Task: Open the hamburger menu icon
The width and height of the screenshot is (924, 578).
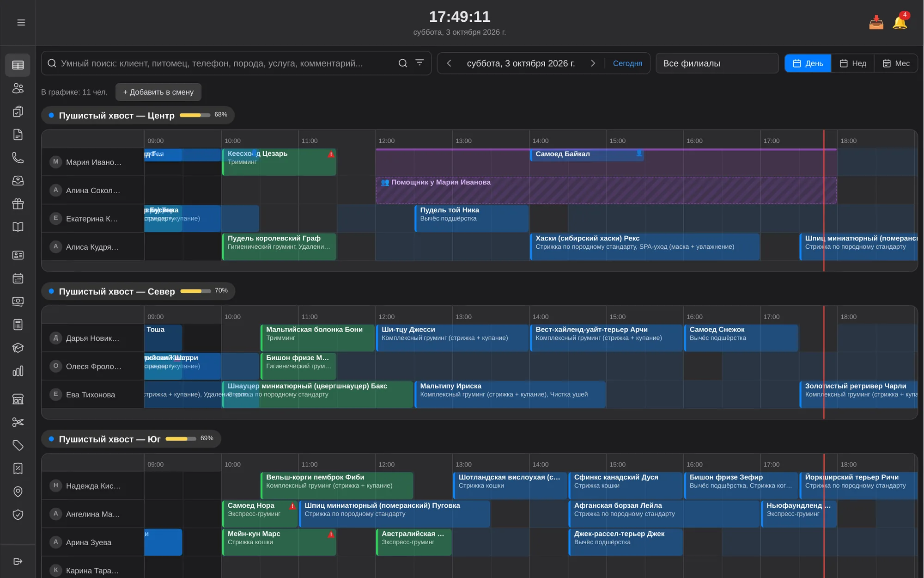Action: (21, 23)
